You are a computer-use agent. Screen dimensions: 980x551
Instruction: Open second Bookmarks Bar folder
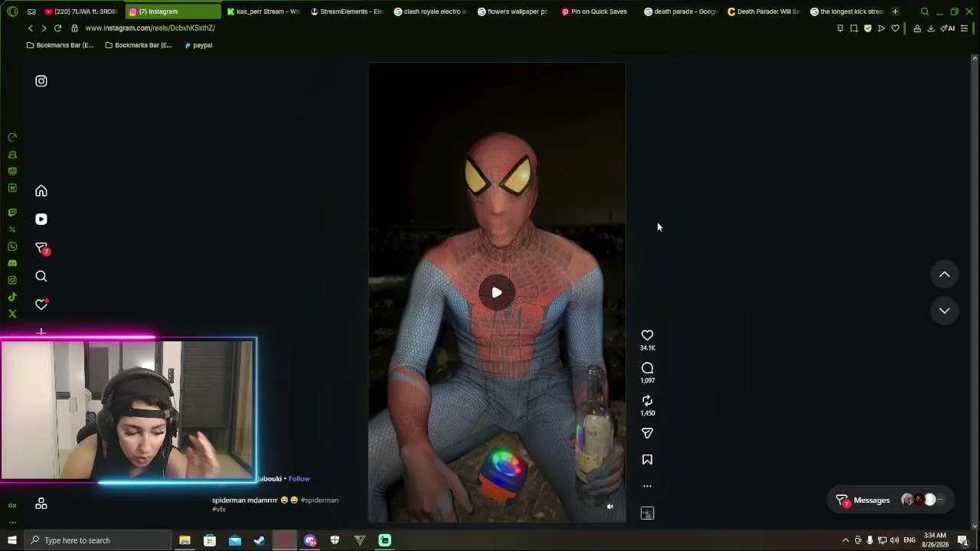click(x=139, y=45)
